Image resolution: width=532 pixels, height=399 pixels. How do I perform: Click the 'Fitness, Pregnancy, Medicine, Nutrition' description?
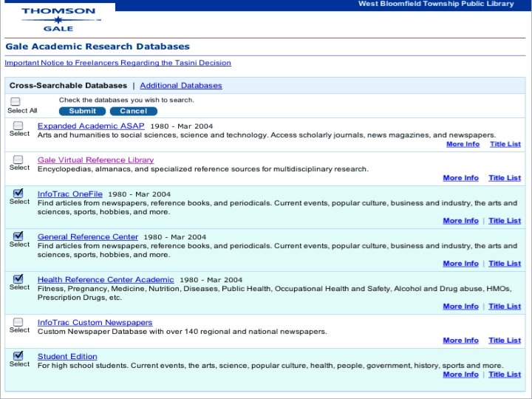pyautogui.click(x=274, y=293)
